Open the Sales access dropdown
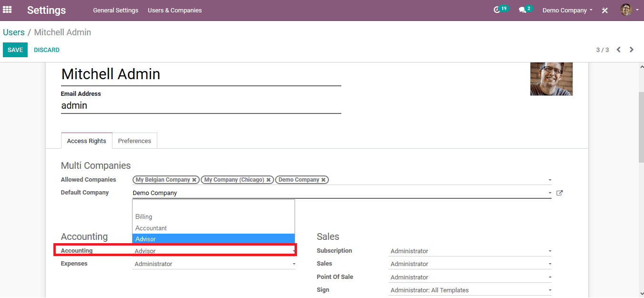 470,264
